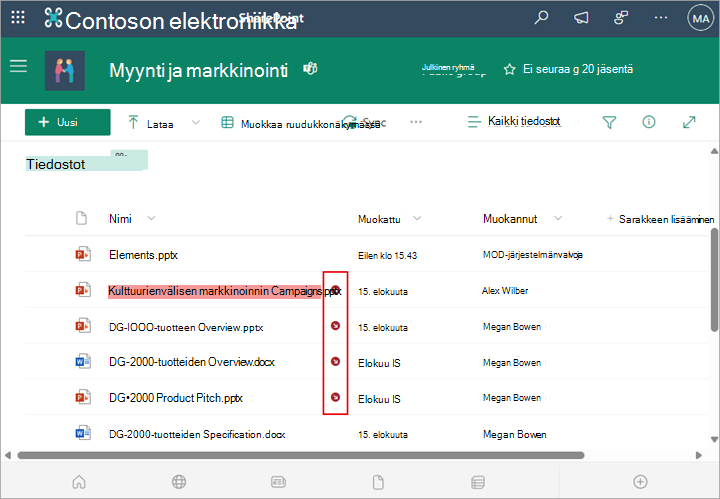This screenshot has height=499, width=720.
Task: Open DG-1000-tuotteen Overview.pptx
Action: [186, 327]
